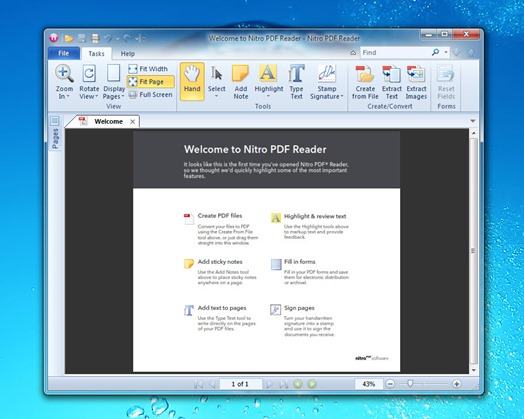Open the File menu tab
The height and width of the screenshot is (419, 524).
(63, 53)
